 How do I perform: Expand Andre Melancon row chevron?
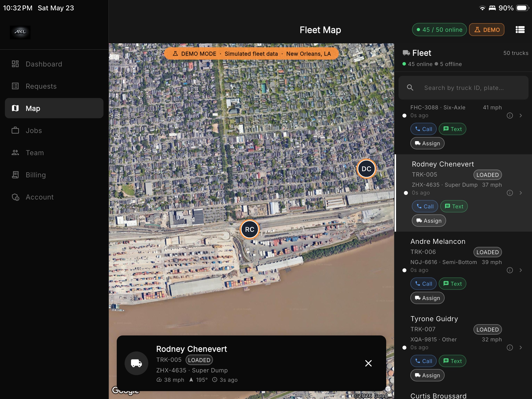521,270
